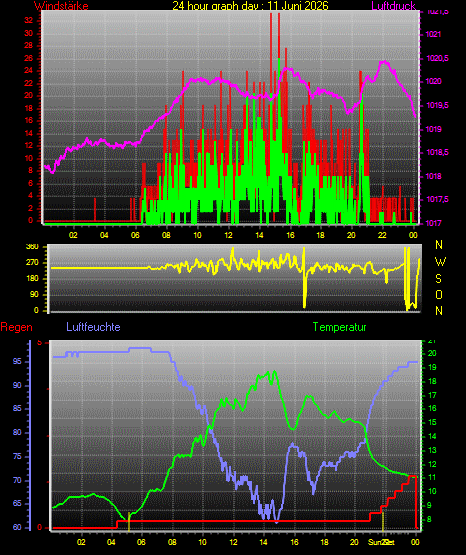Click the 19 temperature scale value

[432, 367]
